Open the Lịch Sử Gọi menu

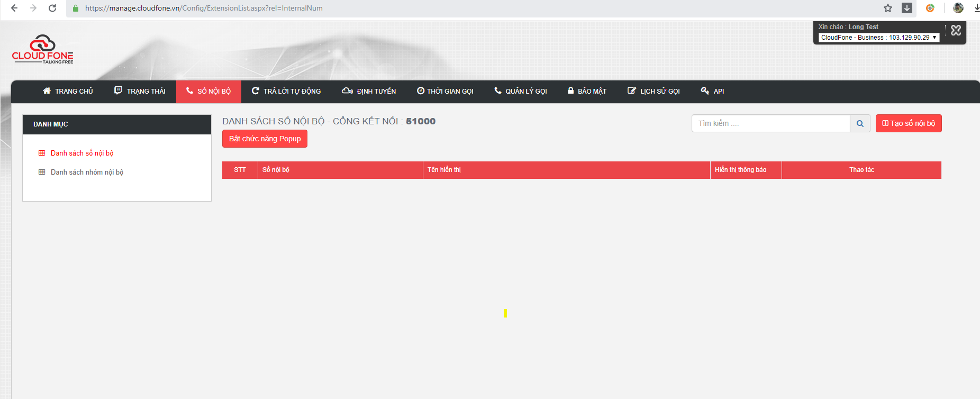[x=654, y=92]
